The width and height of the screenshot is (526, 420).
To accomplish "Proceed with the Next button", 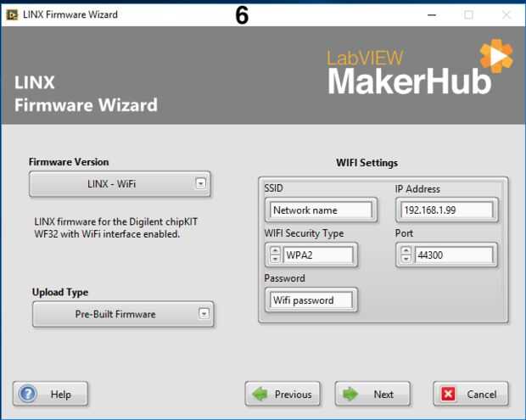I will pyautogui.click(x=372, y=394).
